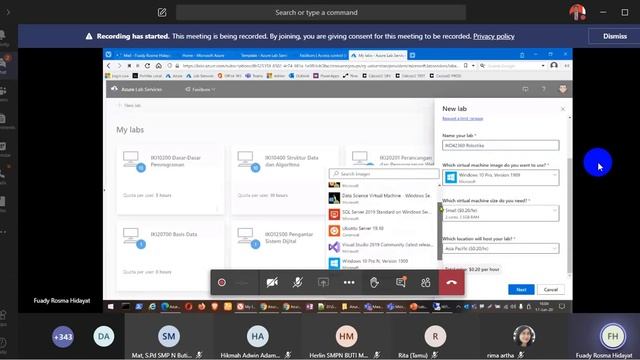
Task: Open Internet Explorer from the taskbar
Action: pyautogui.click(x=152, y=307)
